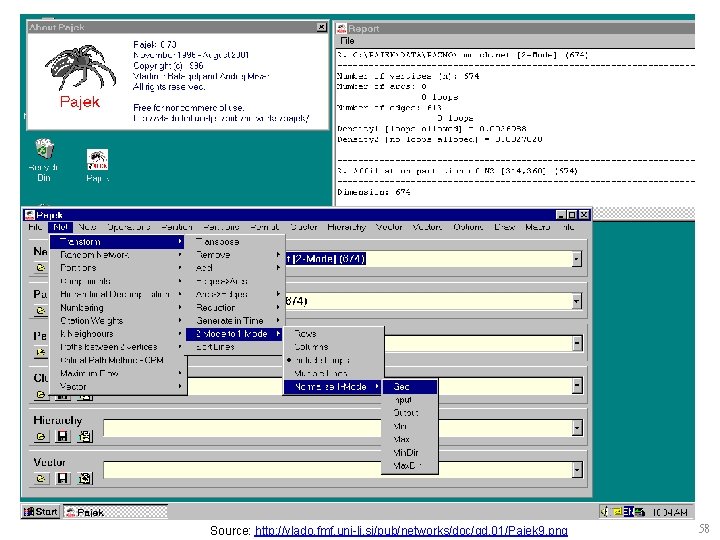Screen dimensions: 720x540
Task: Click the Vector save disk icon
Action: (62, 478)
